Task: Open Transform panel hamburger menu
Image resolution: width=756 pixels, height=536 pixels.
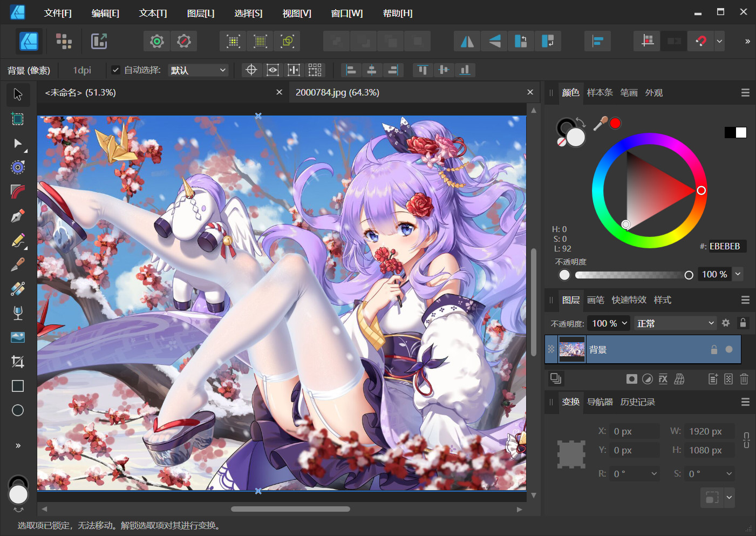Action: click(x=745, y=402)
